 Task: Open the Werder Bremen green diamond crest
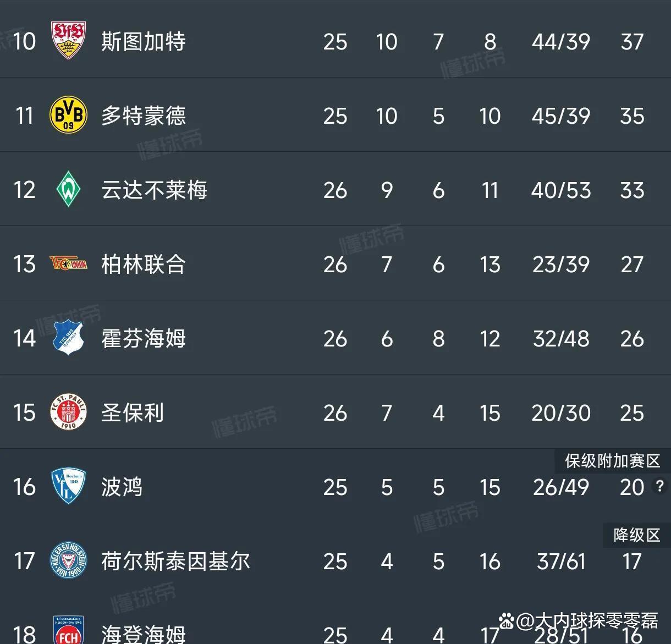point(68,190)
